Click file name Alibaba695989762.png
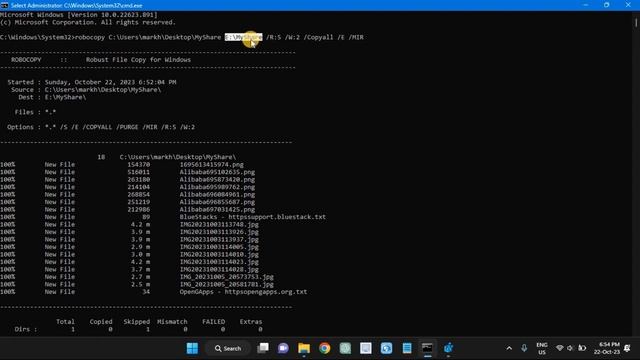Image resolution: width=640 pixels, height=360 pixels. click(x=217, y=187)
